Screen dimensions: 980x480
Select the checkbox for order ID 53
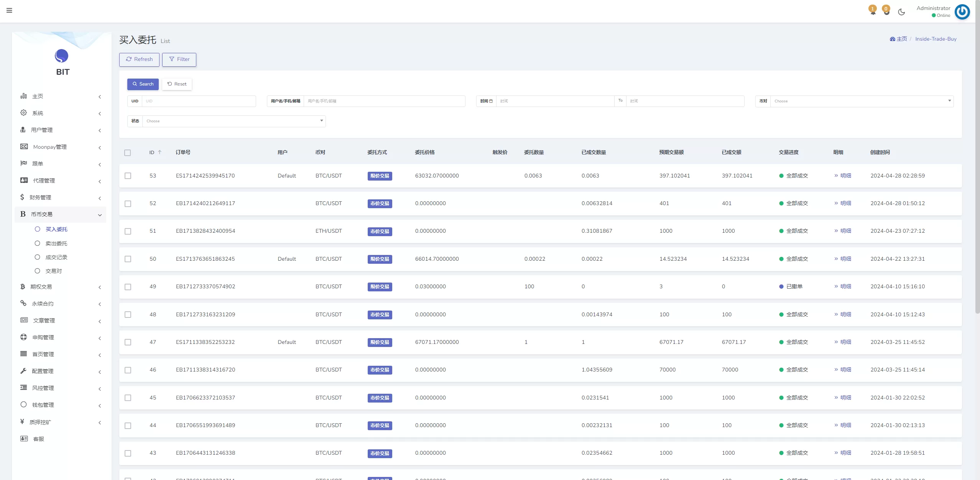(x=128, y=176)
